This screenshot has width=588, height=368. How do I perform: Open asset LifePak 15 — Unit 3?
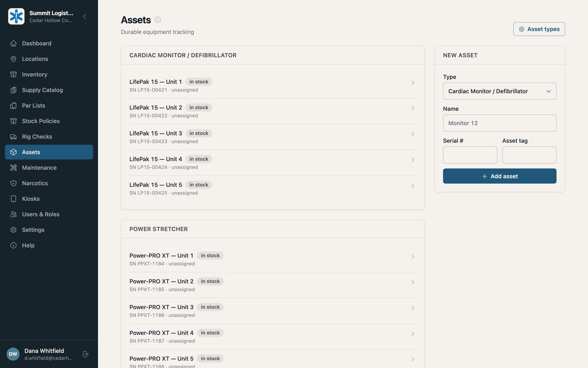tap(273, 137)
